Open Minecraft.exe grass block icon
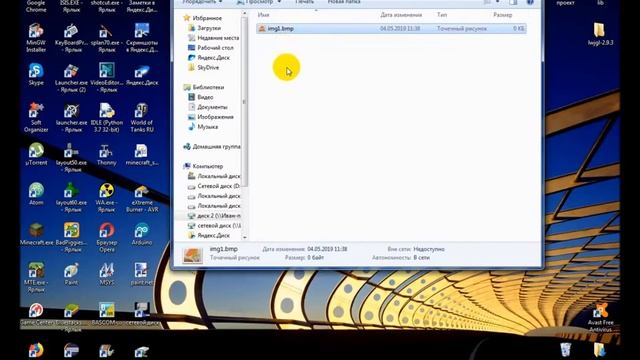 pyautogui.click(x=36, y=234)
